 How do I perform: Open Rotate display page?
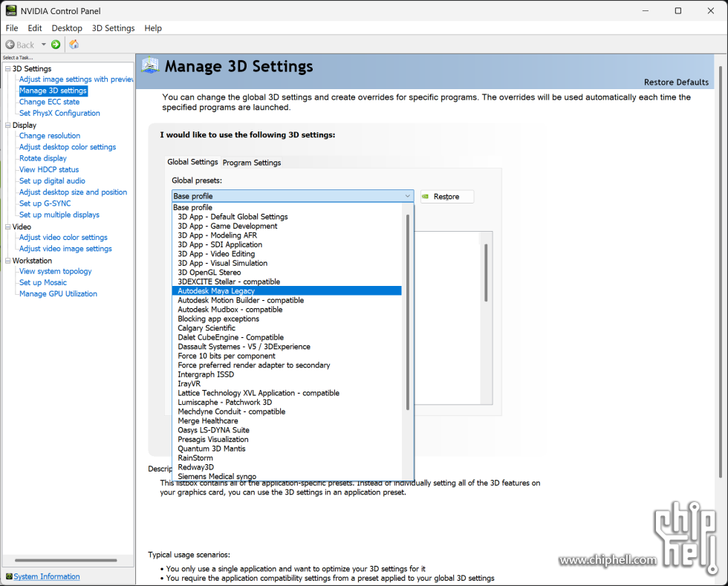click(x=43, y=158)
